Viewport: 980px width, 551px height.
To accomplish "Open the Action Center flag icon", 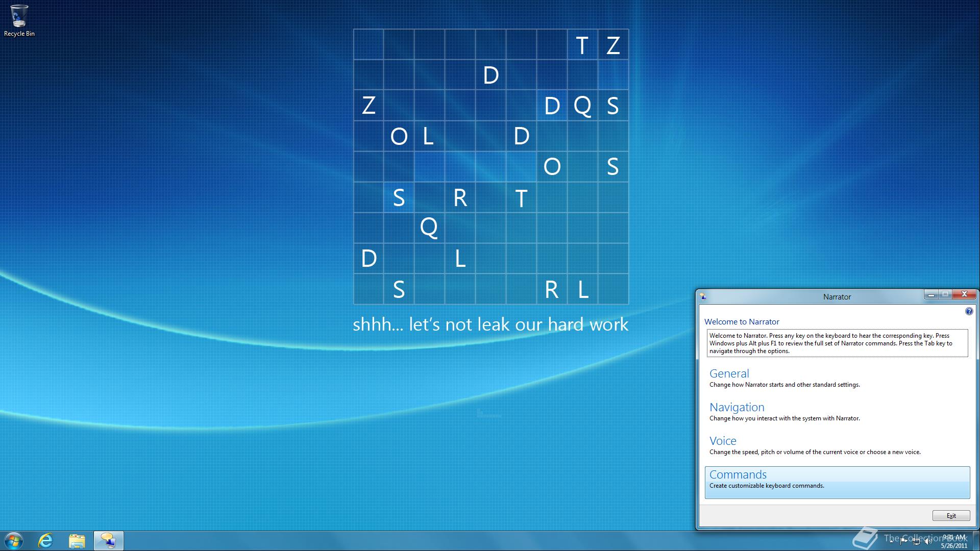I will pyautogui.click(x=903, y=541).
